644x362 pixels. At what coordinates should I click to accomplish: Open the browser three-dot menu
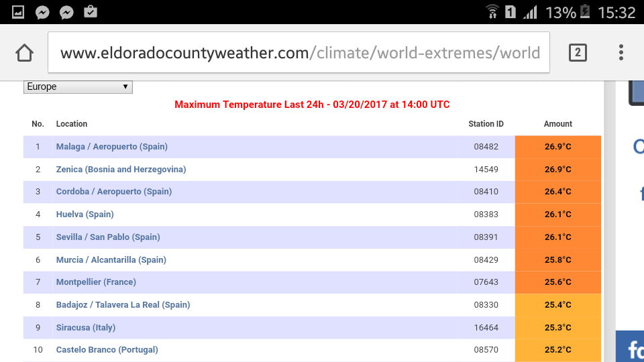coord(621,52)
